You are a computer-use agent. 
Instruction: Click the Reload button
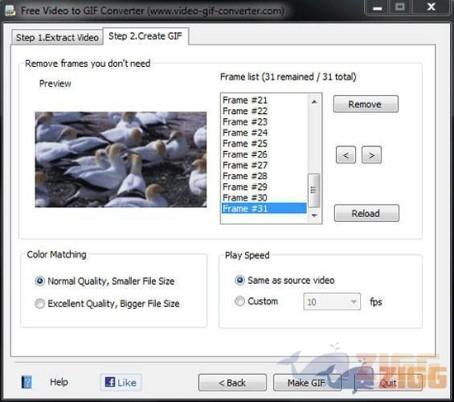click(366, 213)
